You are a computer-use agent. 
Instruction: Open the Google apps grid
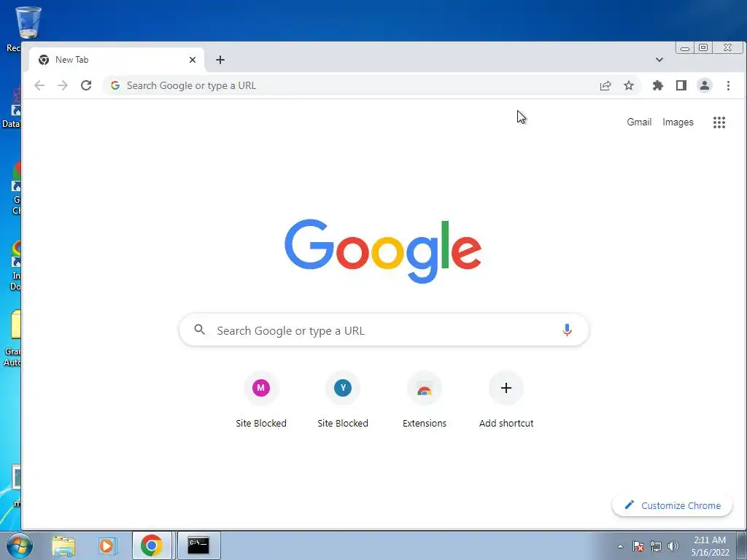pos(719,122)
